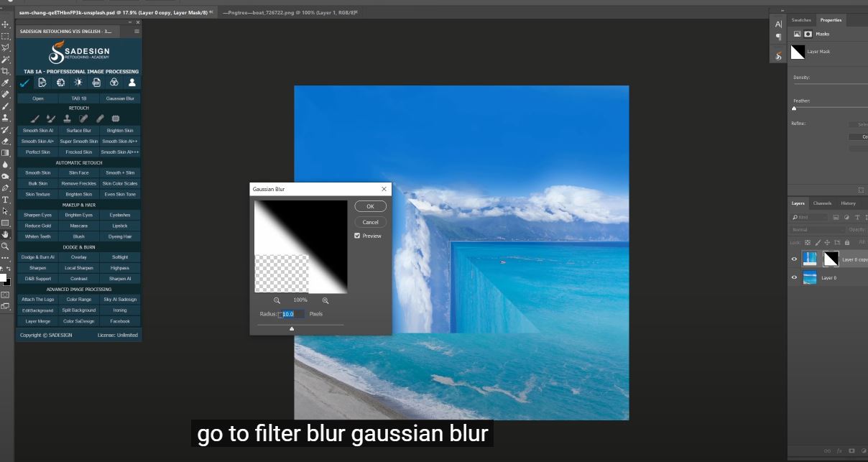868x462 pixels.
Task: Toggle pixel layer filter in Layers panel
Action: [836, 217]
